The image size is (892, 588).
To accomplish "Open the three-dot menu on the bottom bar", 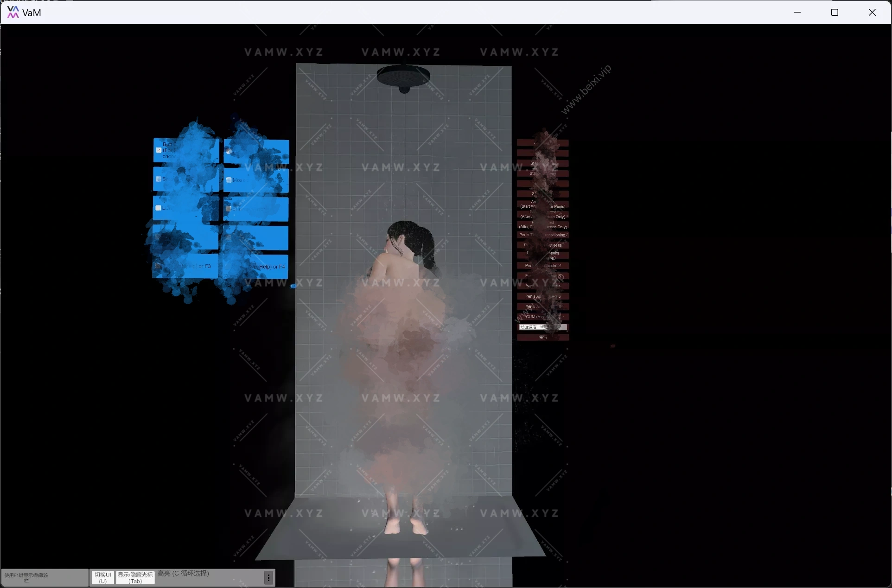I will pos(268,577).
